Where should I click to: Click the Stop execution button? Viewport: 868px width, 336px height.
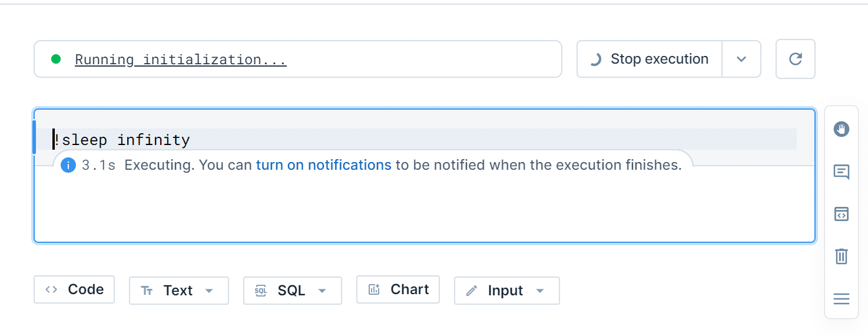click(650, 59)
